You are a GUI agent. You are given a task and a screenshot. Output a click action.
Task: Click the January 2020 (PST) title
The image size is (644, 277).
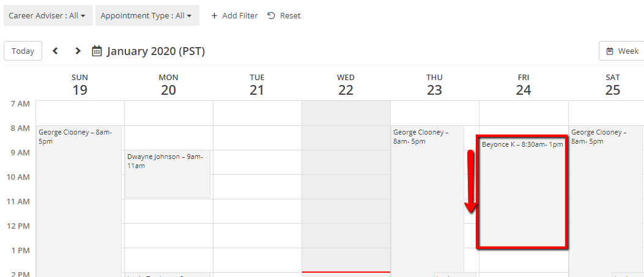tap(156, 51)
